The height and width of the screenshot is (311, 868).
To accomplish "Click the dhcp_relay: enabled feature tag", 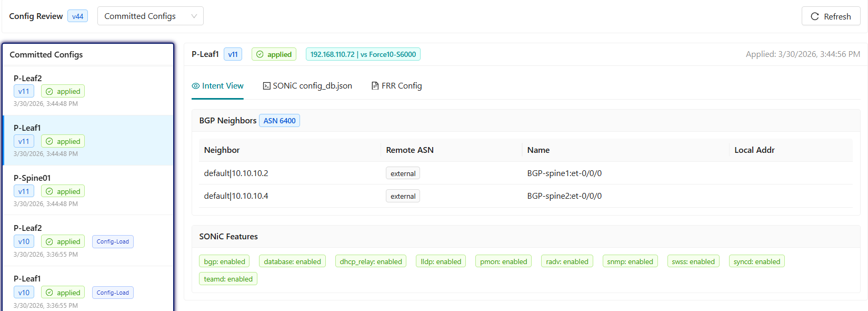I will click(371, 261).
